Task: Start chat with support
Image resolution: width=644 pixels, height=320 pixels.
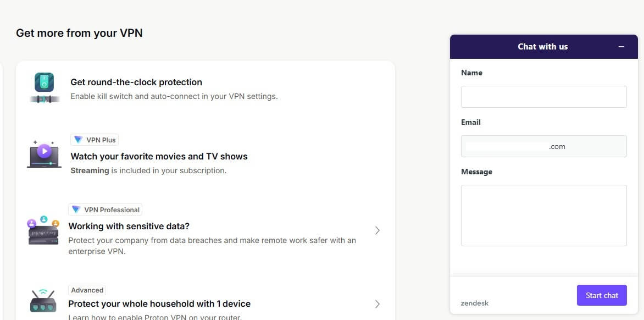Action: point(602,295)
